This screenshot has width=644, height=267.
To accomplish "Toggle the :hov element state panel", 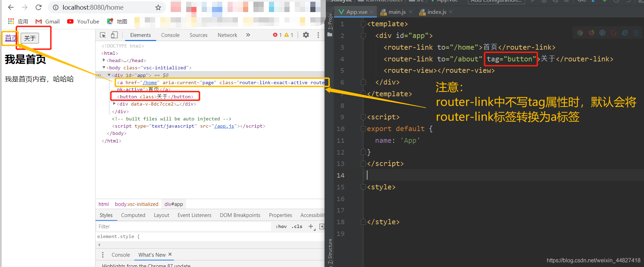I will point(281,227).
